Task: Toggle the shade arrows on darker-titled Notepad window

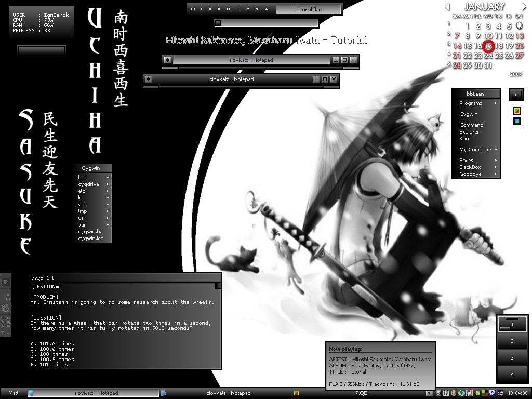Action: pos(148,79)
